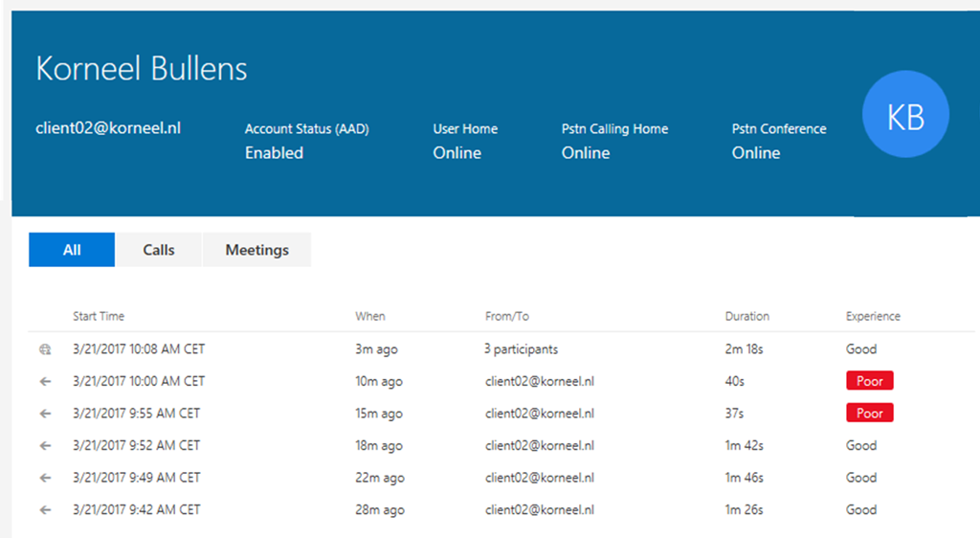Click the Poor badge on the 9:55 AM call

(x=869, y=414)
